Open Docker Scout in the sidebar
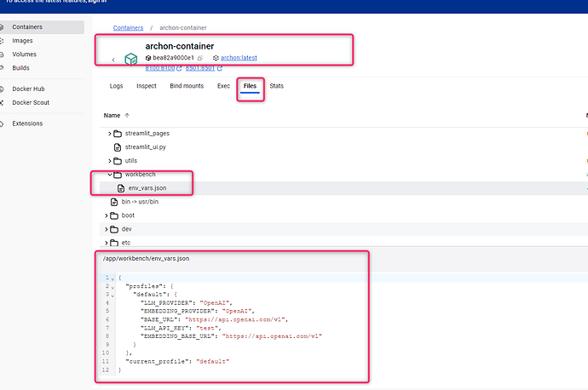This screenshot has height=390, width=588. coord(31,102)
